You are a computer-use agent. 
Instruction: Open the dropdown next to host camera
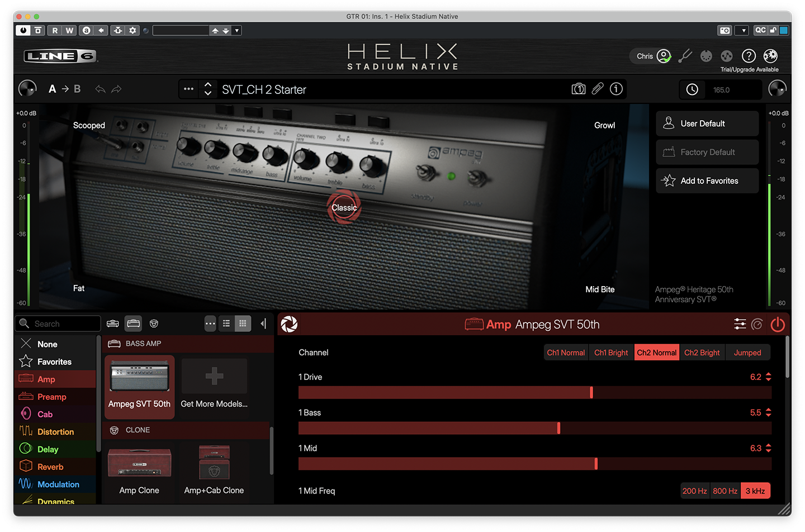point(742,30)
